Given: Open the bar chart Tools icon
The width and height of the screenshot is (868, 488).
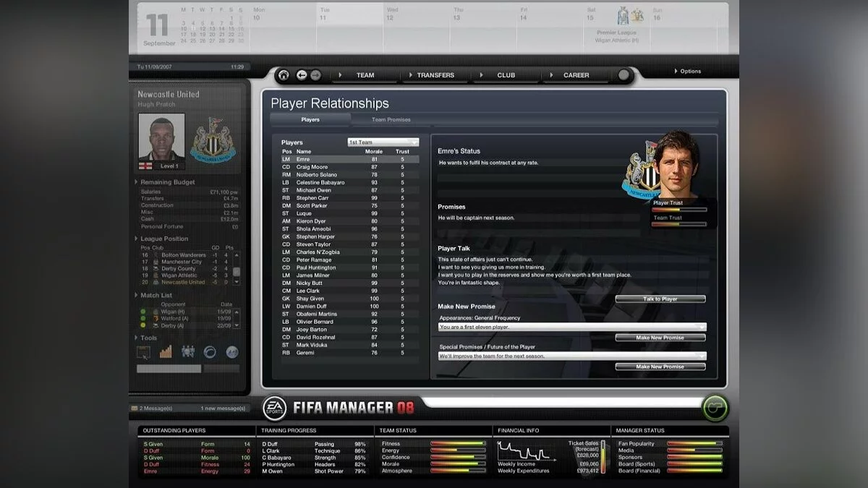Looking at the screenshot, I should [x=166, y=352].
